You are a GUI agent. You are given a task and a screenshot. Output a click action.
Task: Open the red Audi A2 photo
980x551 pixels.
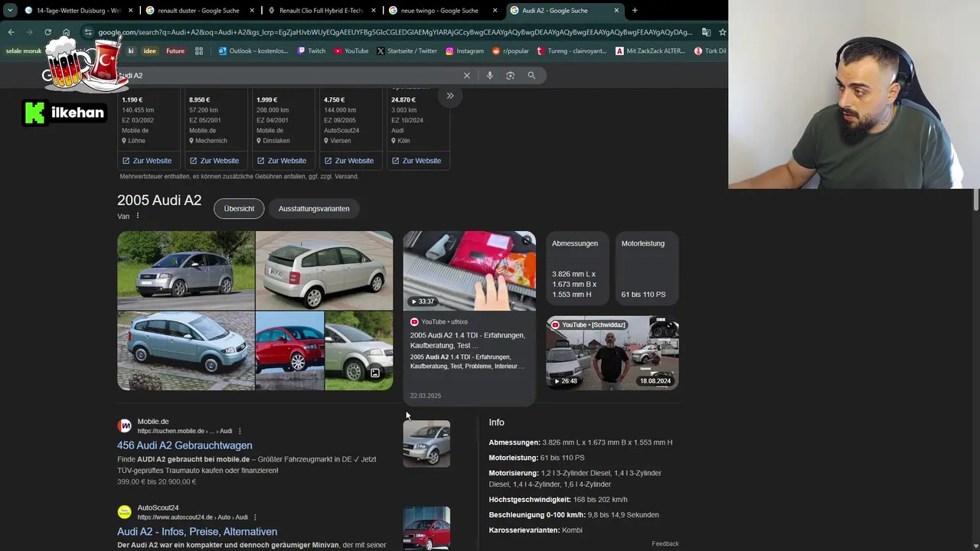(x=289, y=350)
